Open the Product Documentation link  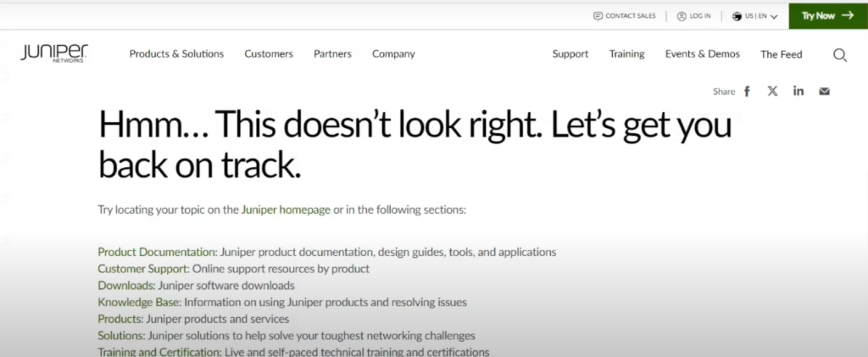click(157, 252)
